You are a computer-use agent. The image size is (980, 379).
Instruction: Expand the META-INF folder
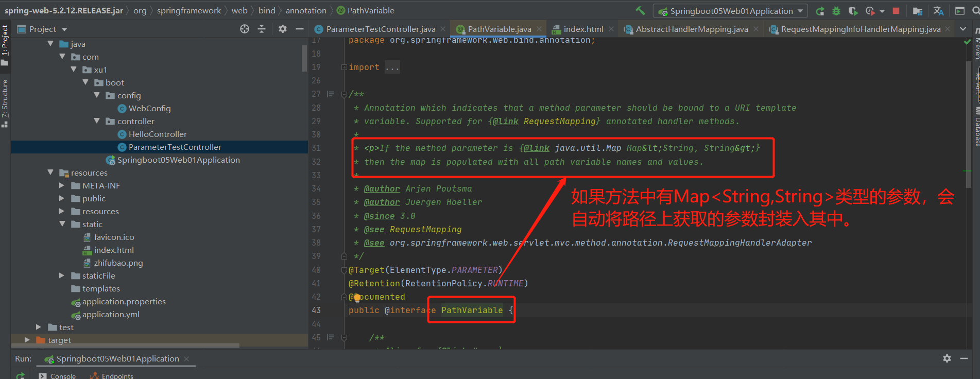click(x=62, y=185)
